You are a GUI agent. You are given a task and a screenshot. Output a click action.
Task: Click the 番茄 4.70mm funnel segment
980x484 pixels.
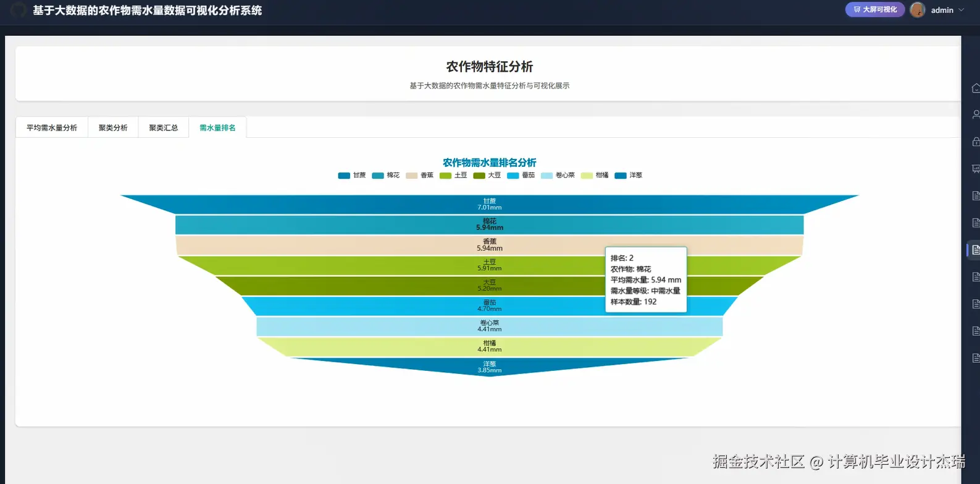point(490,306)
